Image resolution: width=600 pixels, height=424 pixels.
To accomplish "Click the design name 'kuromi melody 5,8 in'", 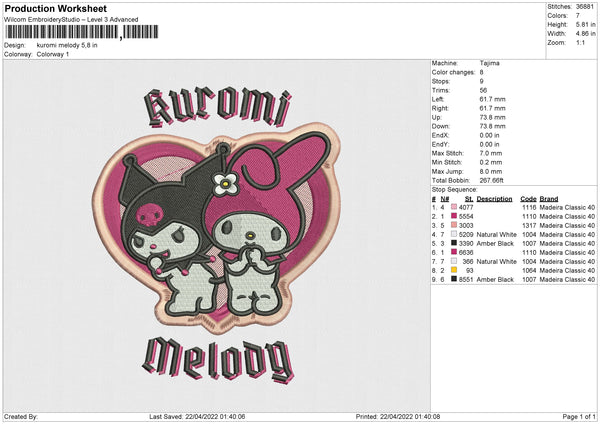I will [67, 45].
